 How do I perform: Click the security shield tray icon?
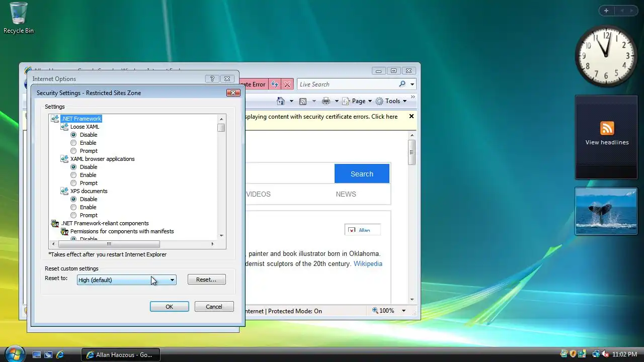coord(573,354)
